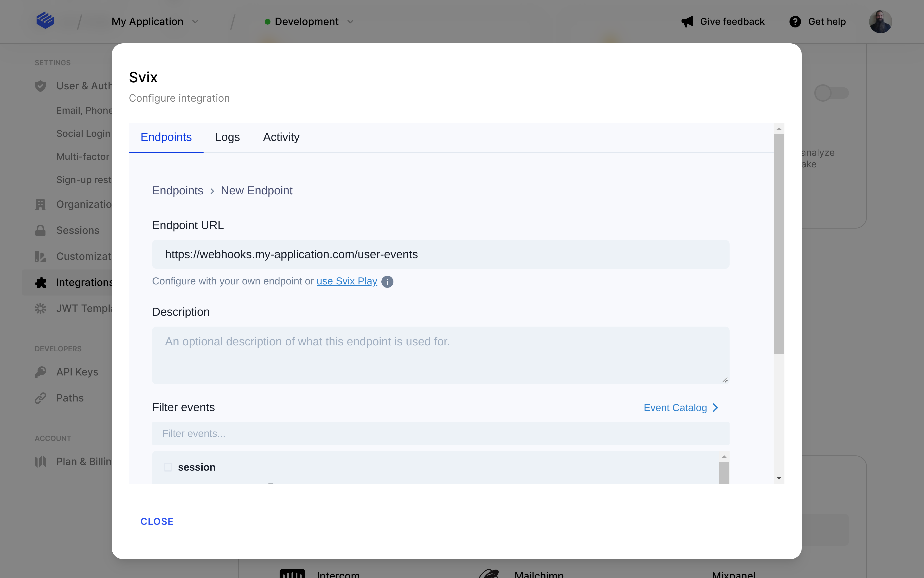924x578 pixels.
Task: Click the CLOSE button
Action: click(157, 521)
